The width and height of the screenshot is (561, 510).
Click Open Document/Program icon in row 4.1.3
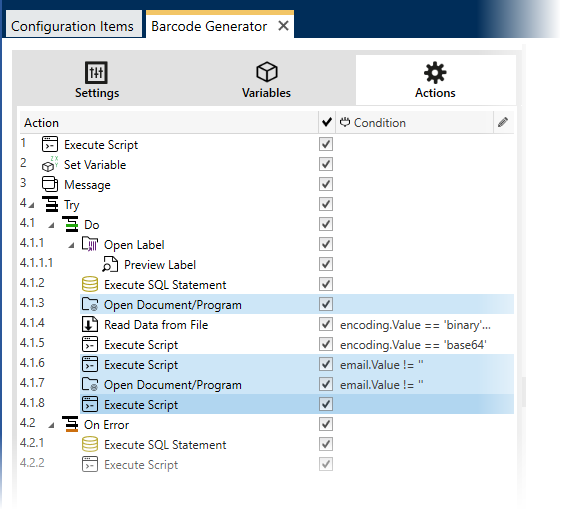[x=89, y=305]
